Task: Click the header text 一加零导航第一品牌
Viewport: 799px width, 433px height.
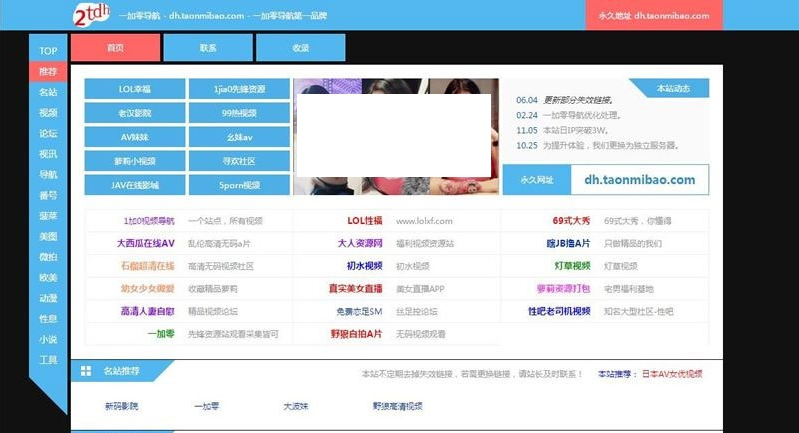Action: (x=289, y=16)
